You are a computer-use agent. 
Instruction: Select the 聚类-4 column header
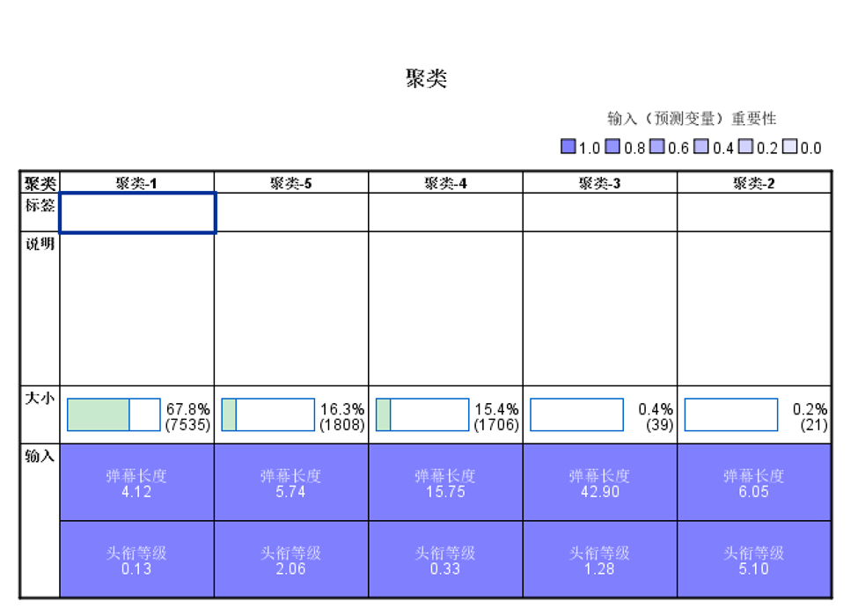click(x=445, y=183)
